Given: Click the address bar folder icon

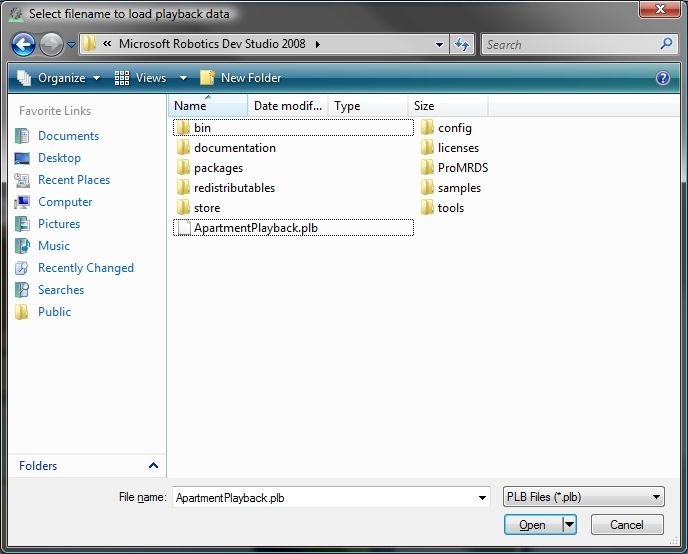Looking at the screenshot, I should tap(89, 44).
